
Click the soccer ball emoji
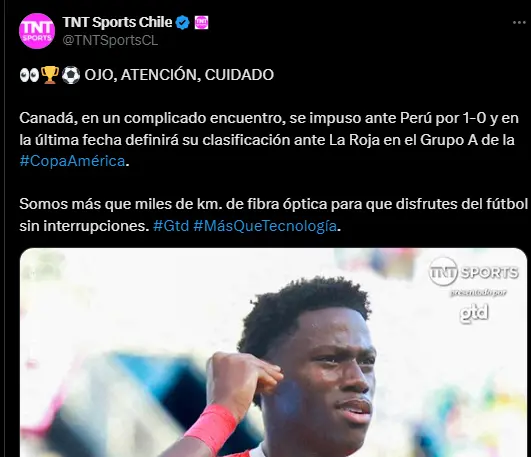point(71,75)
